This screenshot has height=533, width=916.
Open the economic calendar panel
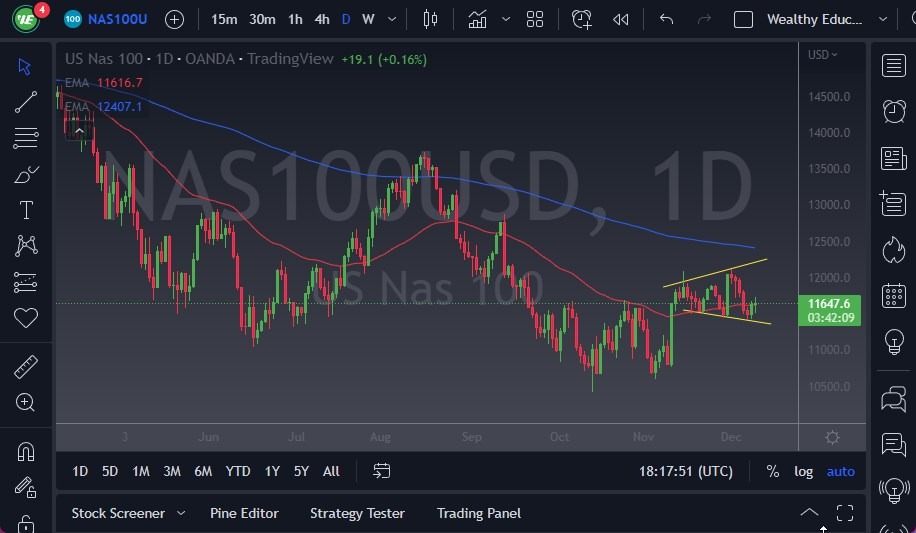pyautogui.click(x=894, y=296)
